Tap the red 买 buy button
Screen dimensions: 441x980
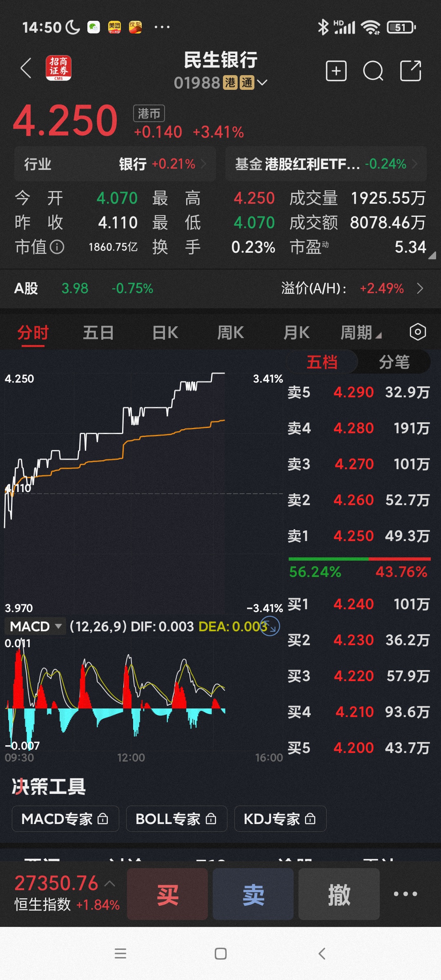tap(167, 894)
